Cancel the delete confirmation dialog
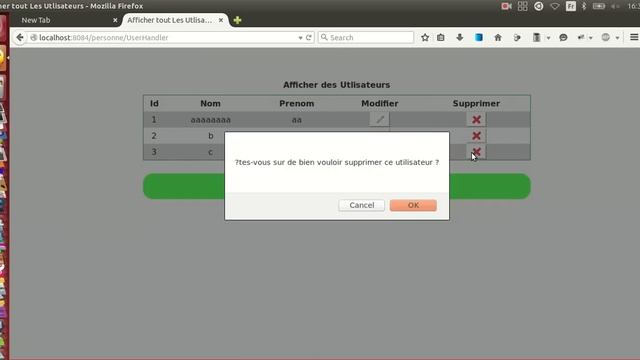The width and height of the screenshot is (640, 360). pos(361,205)
